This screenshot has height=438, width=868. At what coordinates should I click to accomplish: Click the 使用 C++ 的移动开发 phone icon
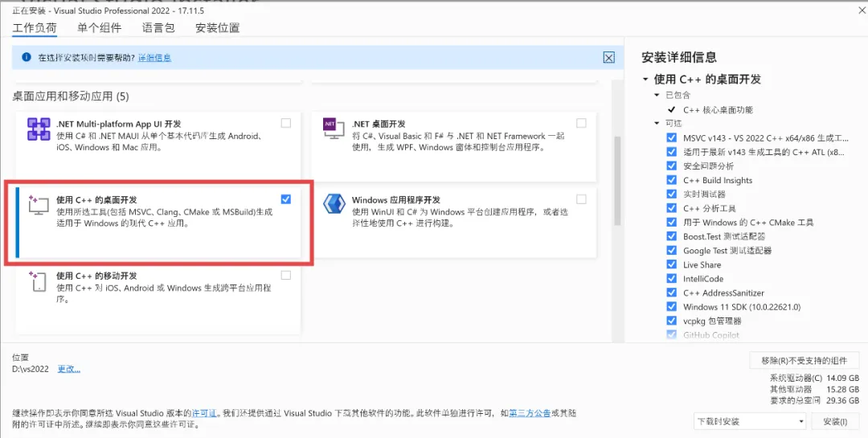[x=38, y=282]
